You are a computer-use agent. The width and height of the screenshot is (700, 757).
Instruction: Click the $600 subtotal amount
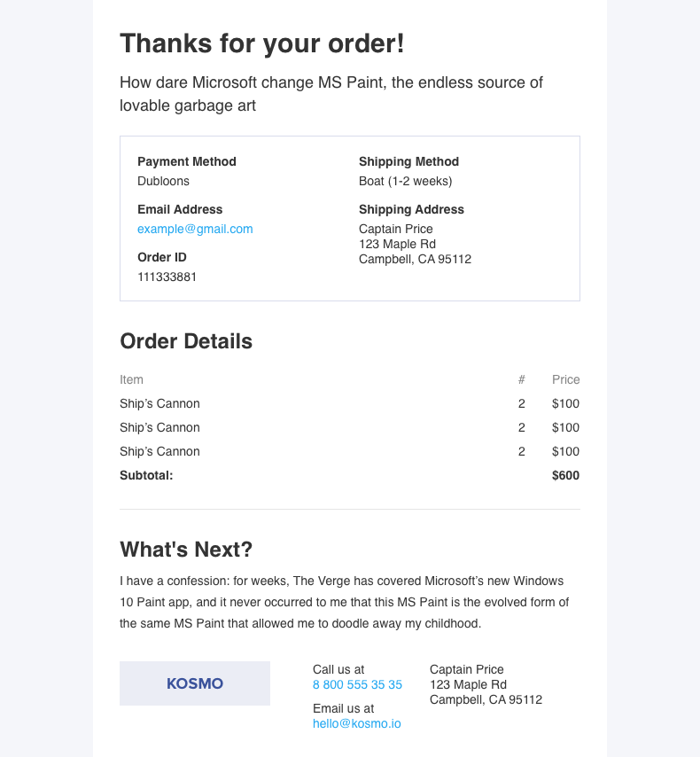565,475
